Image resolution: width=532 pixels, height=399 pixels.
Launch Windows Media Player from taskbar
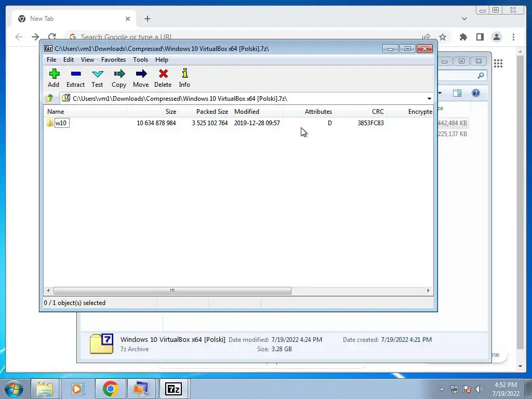coord(77,389)
